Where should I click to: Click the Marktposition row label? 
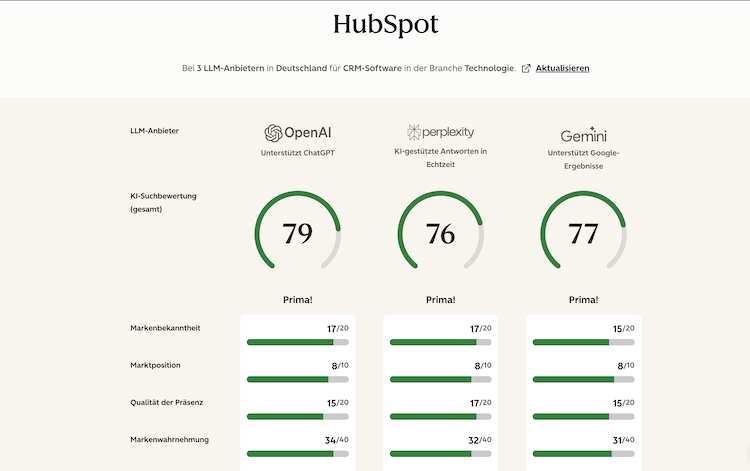point(155,365)
